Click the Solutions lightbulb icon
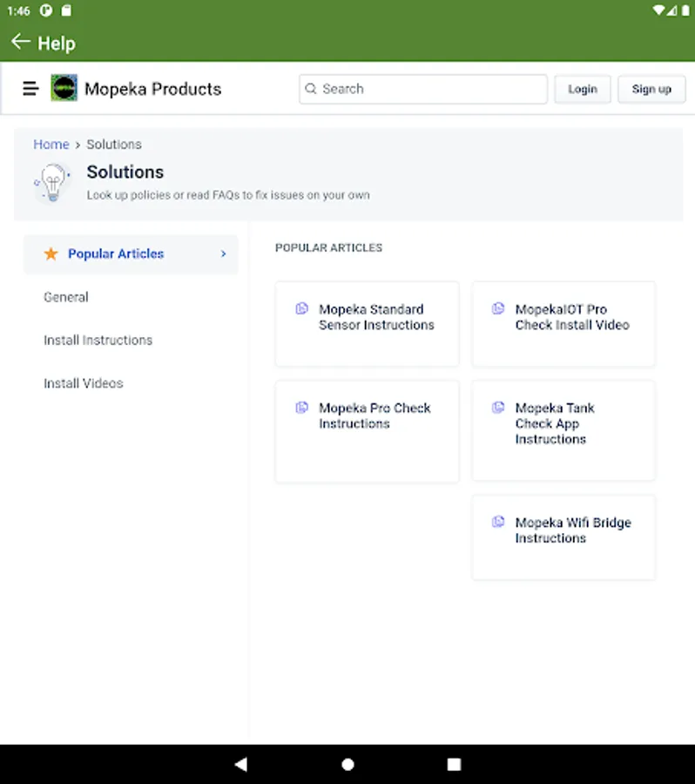 coord(52,182)
